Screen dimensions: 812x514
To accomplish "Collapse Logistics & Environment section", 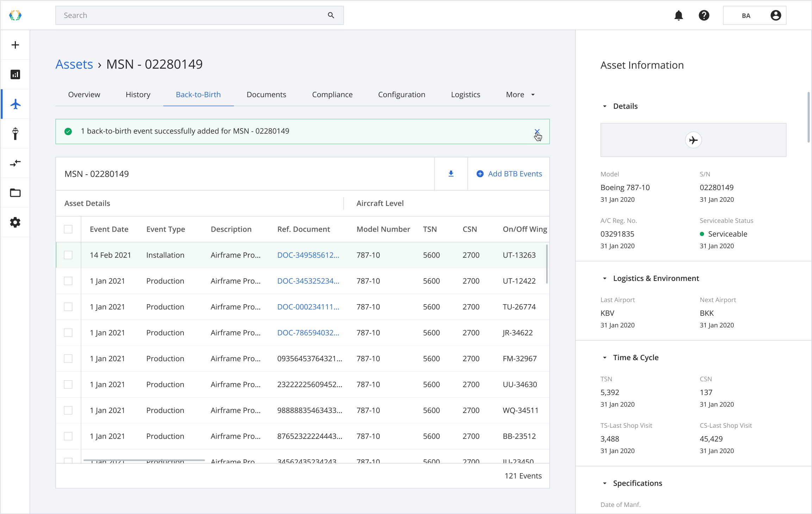I will (x=605, y=278).
